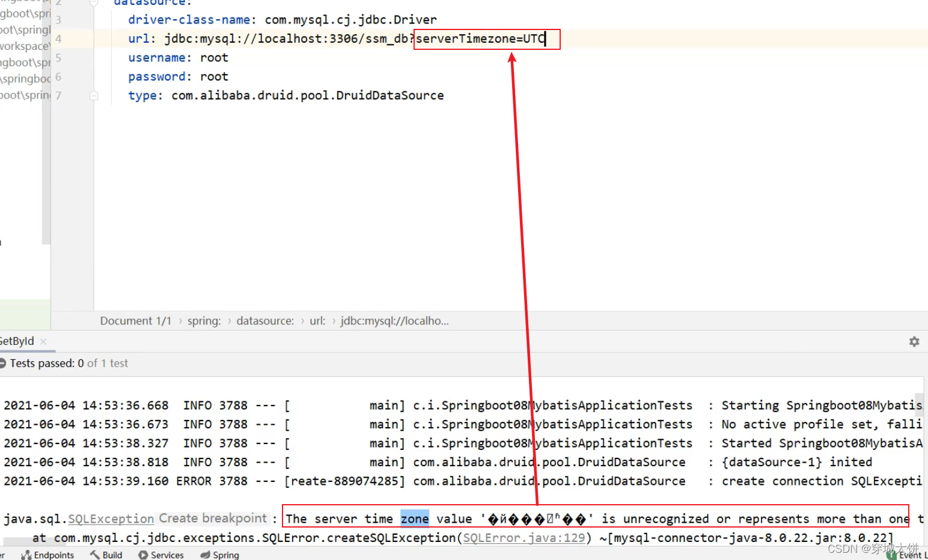Screen dimensions: 928x560
Task: Click the ERROR log line at 14:53:39.160
Action: 463,481
